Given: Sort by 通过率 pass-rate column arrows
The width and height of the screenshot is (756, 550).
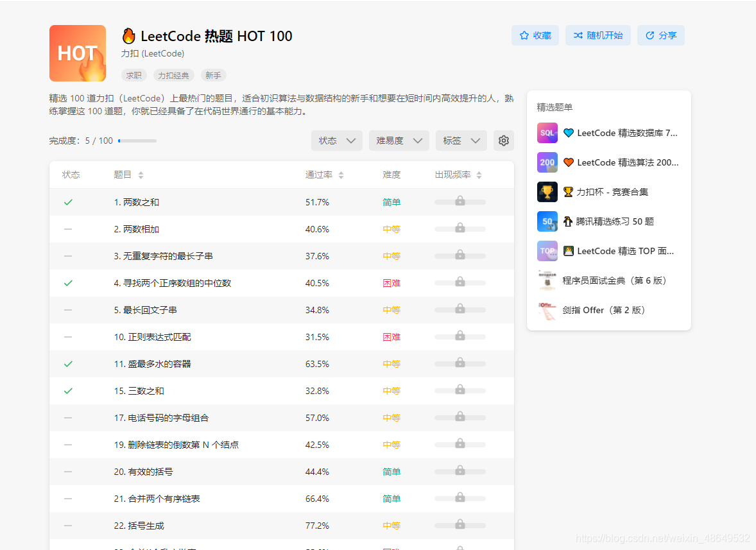Looking at the screenshot, I should [x=341, y=175].
